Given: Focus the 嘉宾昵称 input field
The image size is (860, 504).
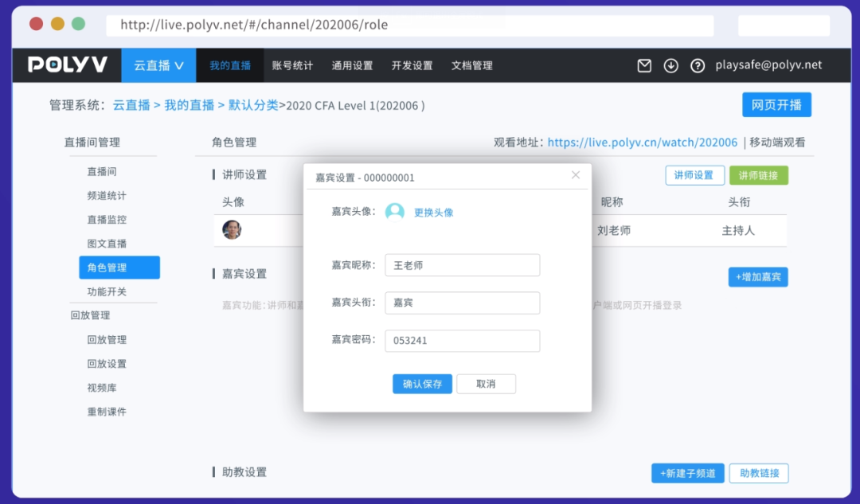Looking at the screenshot, I should coord(462,265).
